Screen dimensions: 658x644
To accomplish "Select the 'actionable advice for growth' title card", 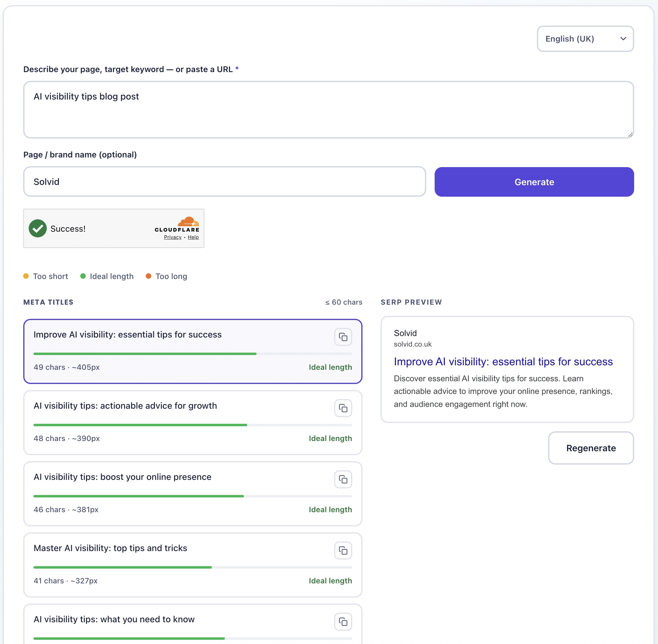I will (x=193, y=423).
